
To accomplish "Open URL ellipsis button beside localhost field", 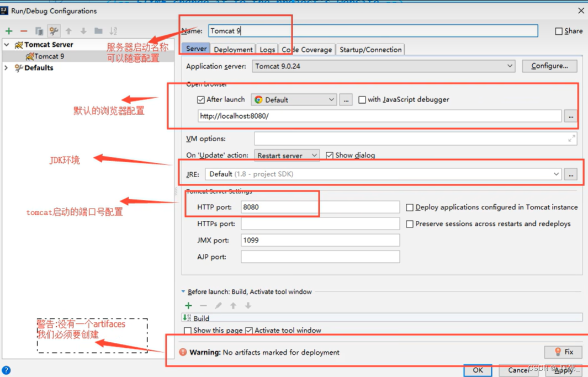I will (571, 116).
